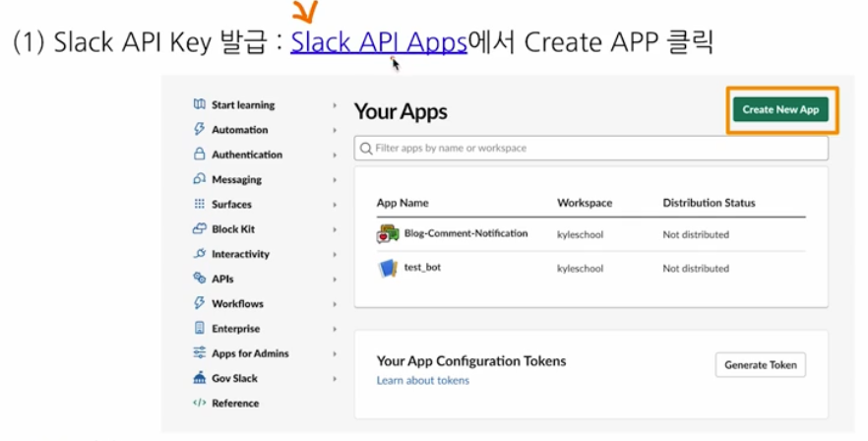Click the Automation lightning bolt icon
The height and width of the screenshot is (441, 868).
point(199,129)
